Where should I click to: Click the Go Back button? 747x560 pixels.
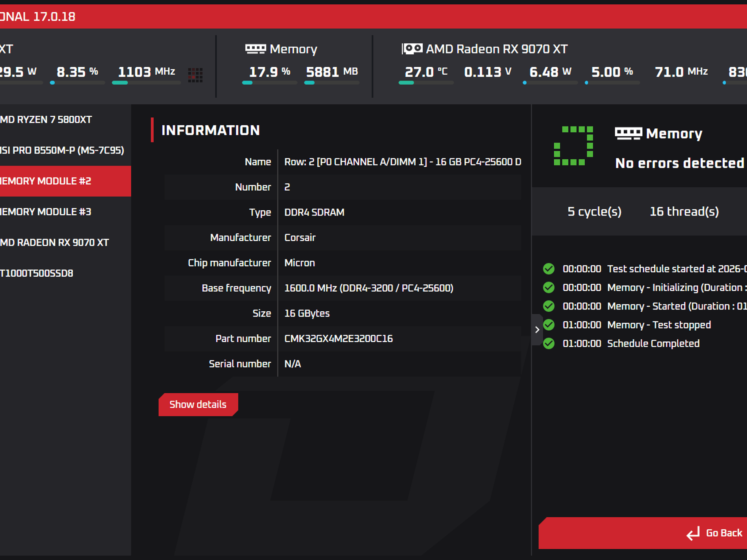point(643,533)
